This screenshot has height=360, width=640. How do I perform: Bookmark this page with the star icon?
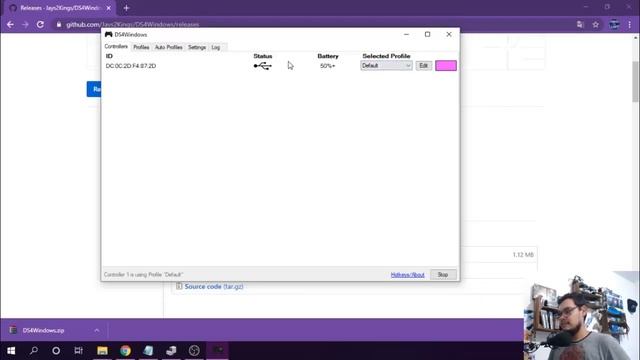tap(596, 24)
